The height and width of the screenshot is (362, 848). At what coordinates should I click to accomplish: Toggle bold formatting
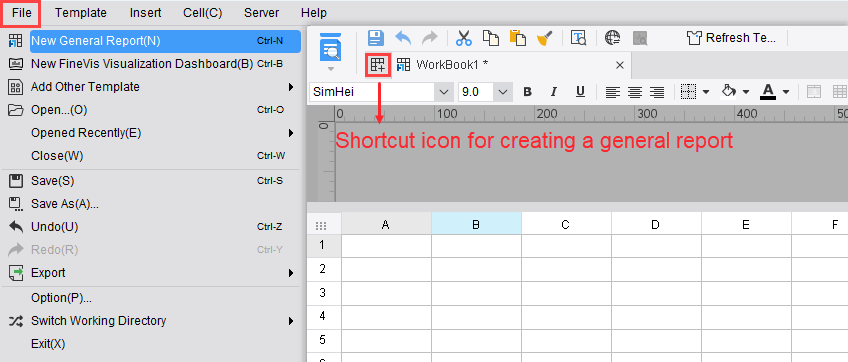click(x=528, y=92)
